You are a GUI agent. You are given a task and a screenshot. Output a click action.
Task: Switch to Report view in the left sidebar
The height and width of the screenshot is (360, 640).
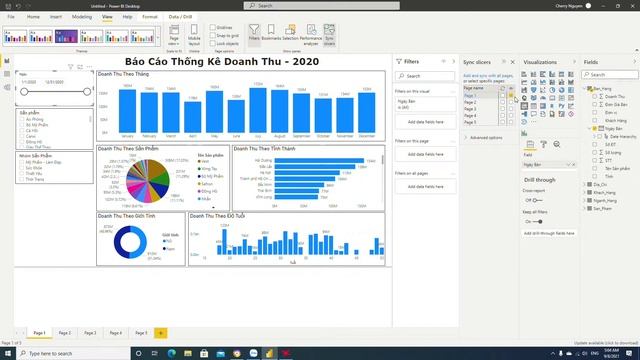(x=7, y=61)
